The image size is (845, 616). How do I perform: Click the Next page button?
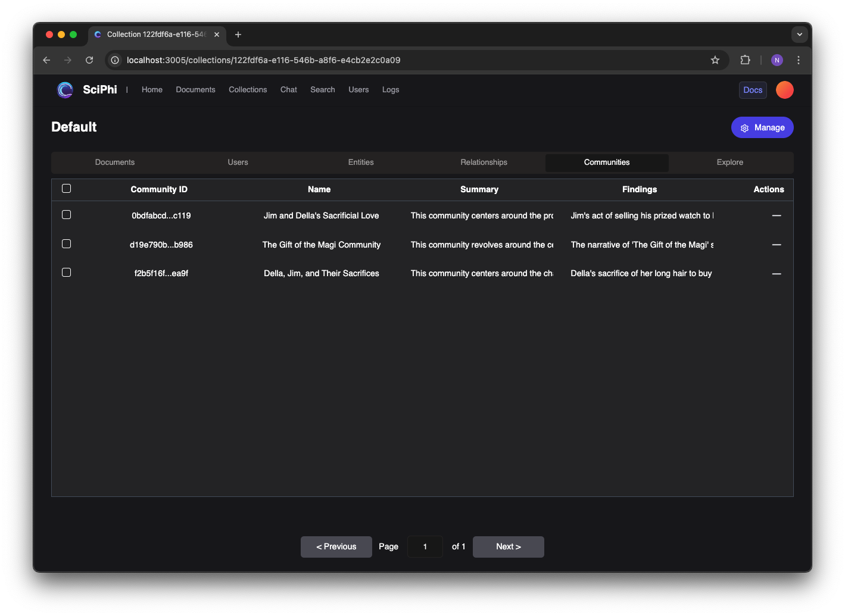(x=509, y=547)
